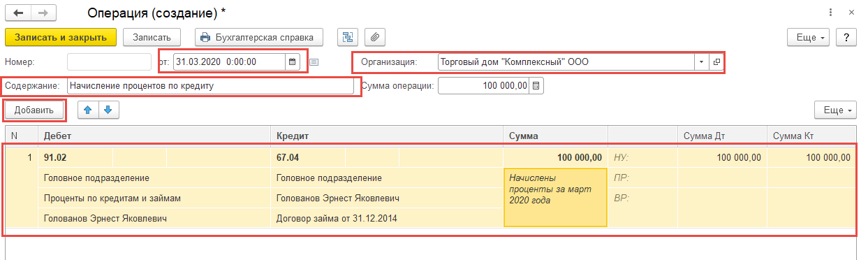Click the ПР: row label
868x260 pixels.
click(x=621, y=178)
